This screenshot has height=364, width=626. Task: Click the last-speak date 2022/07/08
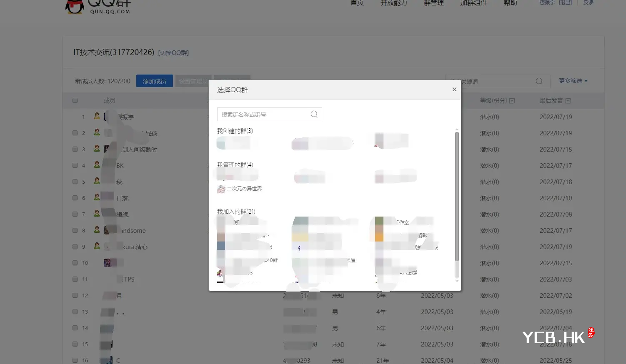pos(556,214)
